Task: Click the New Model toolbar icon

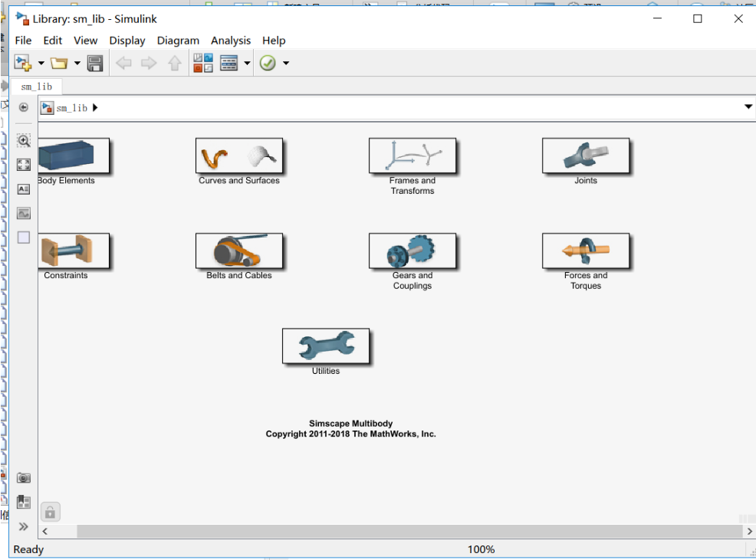Action: (x=23, y=63)
